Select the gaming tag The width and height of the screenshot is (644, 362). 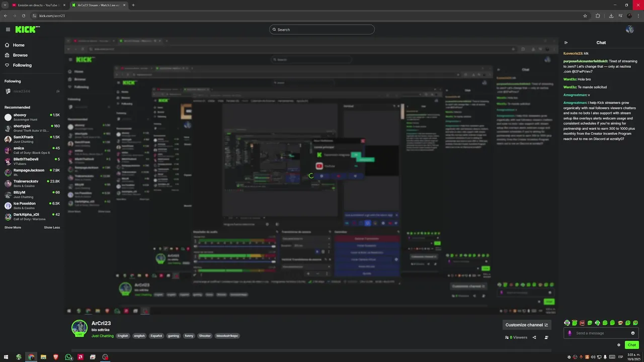(174, 336)
